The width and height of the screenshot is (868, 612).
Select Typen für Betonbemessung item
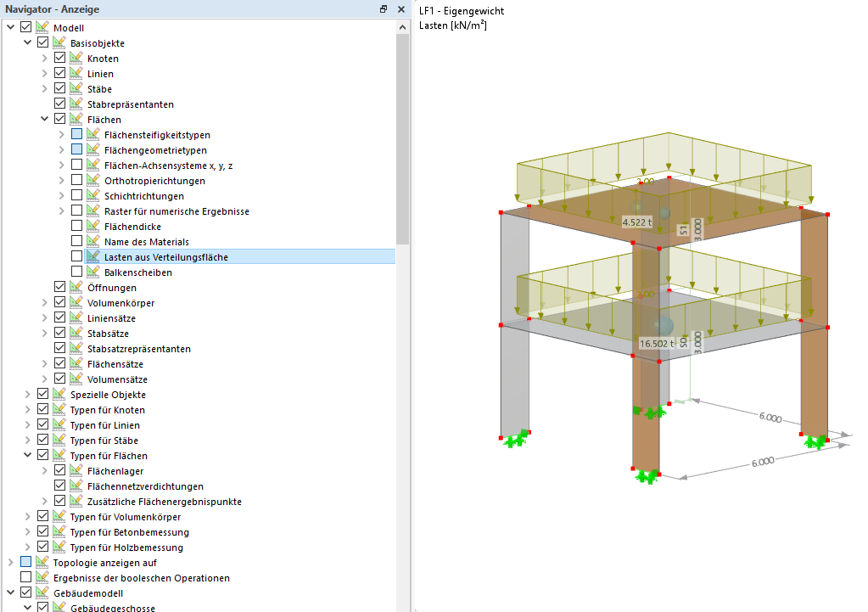(130, 532)
